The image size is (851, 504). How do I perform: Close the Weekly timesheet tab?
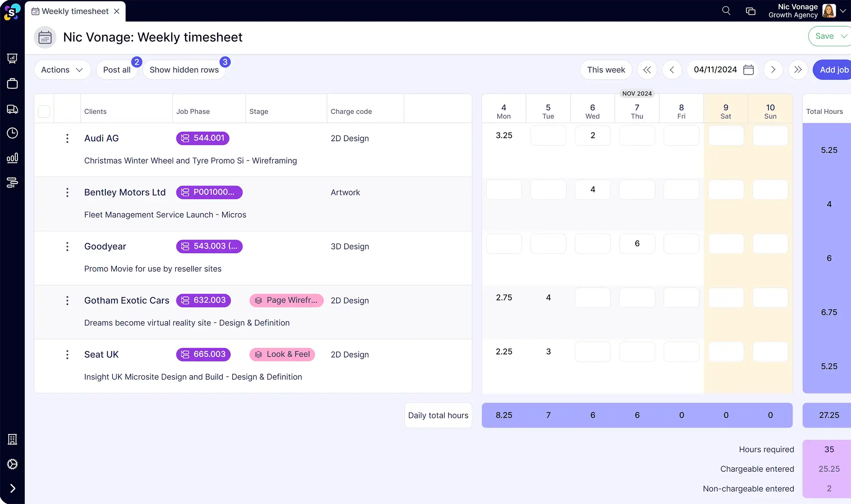pyautogui.click(x=117, y=11)
